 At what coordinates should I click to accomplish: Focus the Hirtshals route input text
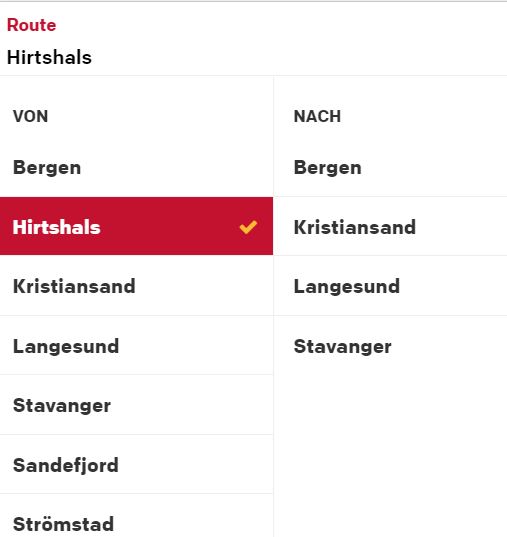49,57
